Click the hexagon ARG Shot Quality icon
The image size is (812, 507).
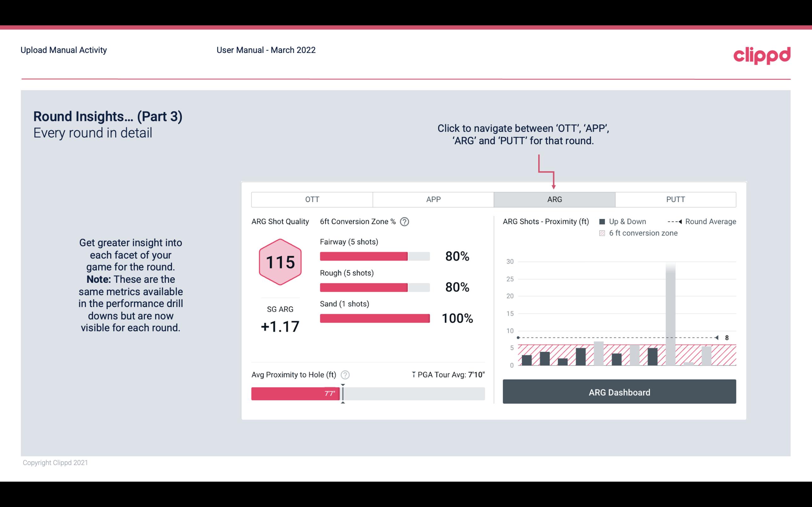280,262
